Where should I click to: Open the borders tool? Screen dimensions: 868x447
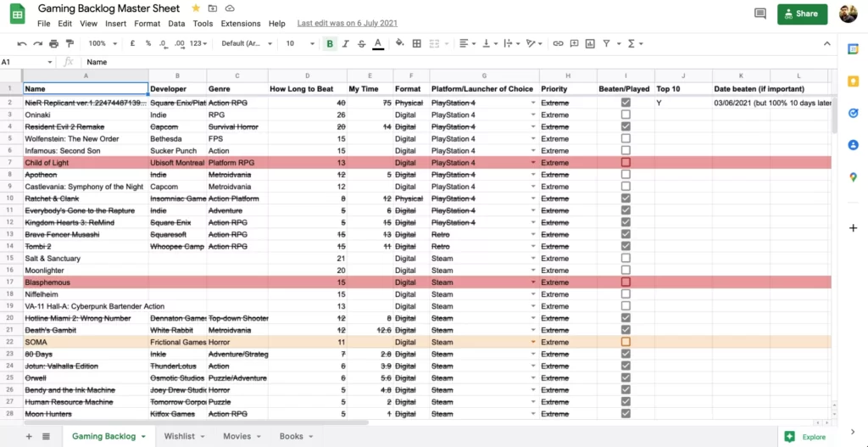click(417, 43)
